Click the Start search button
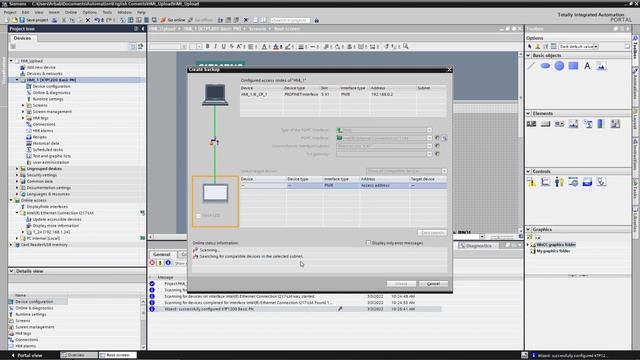 pos(432,233)
